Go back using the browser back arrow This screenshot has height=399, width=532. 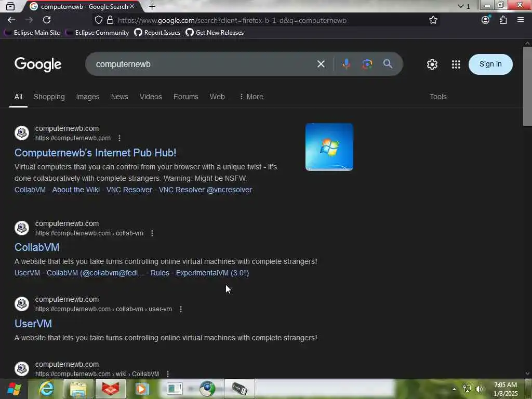point(11,20)
